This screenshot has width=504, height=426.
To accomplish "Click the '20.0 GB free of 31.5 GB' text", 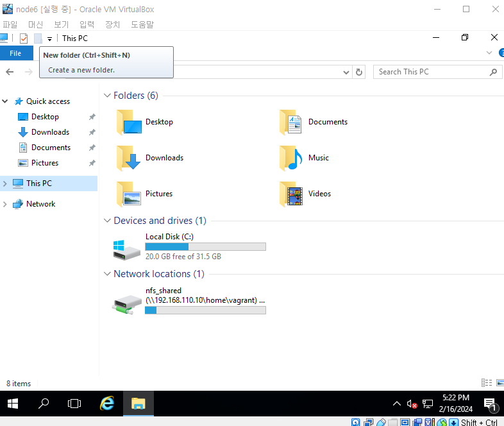I will tap(183, 257).
